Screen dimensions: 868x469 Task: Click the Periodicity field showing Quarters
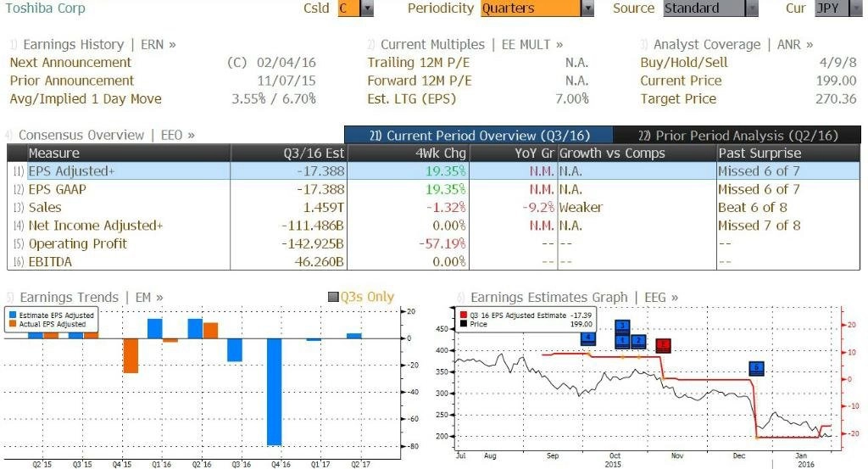pos(531,8)
